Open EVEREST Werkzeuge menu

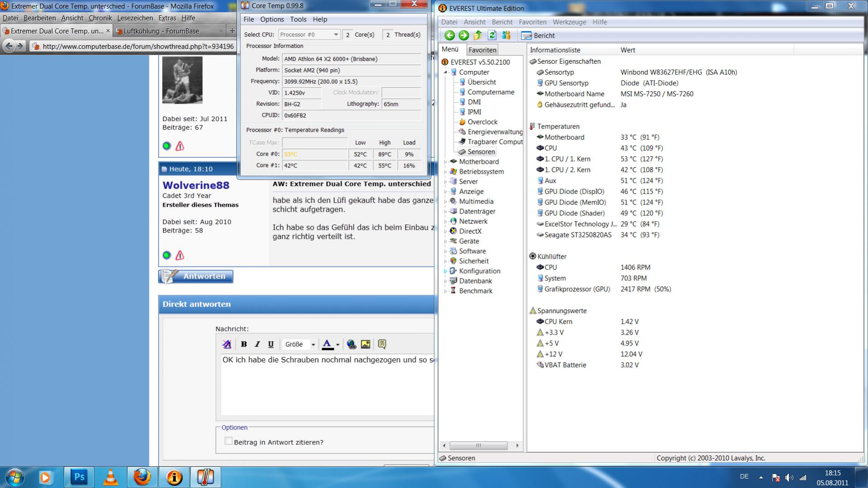pos(569,22)
